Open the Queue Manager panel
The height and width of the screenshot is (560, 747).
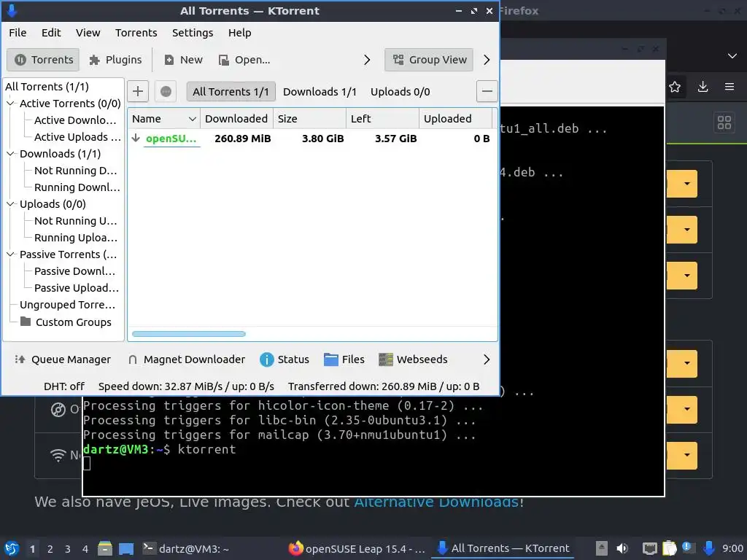pyautogui.click(x=63, y=359)
